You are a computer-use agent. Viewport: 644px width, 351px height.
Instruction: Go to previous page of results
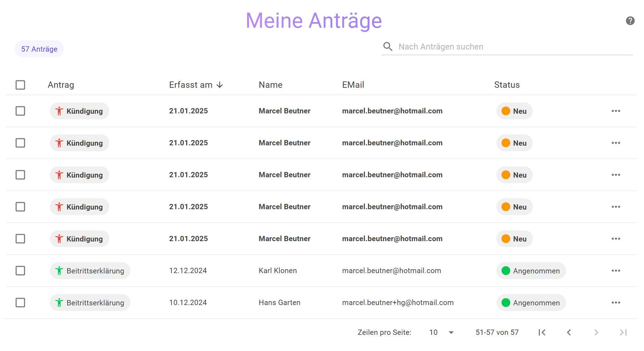pyautogui.click(x=569, y=332)
